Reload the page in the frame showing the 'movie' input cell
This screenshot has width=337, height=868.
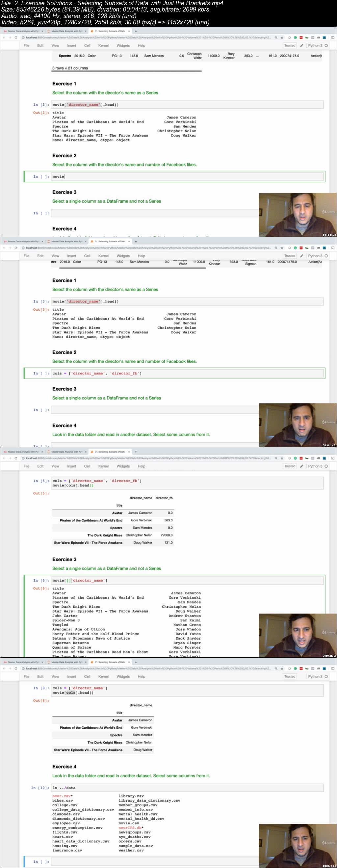pyautogui.click(x=16, y=38)
